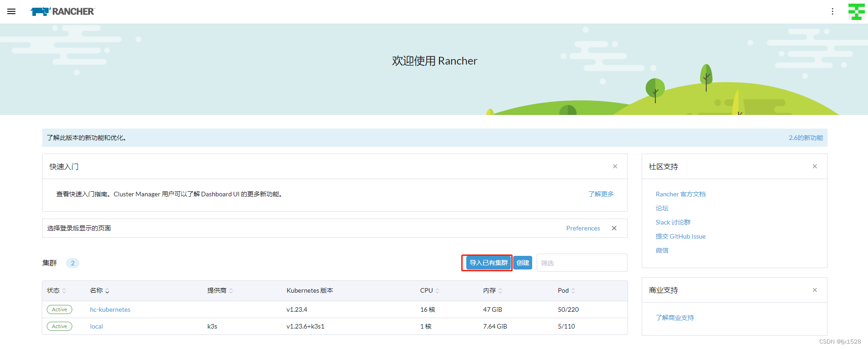
Task: Click the 快速入门 panel title
Action: pos(64,167)
